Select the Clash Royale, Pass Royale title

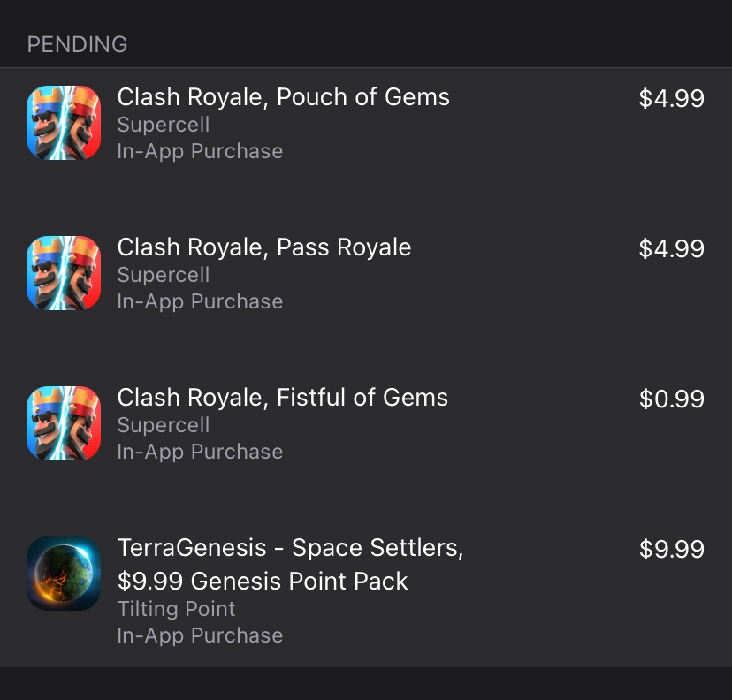coord(264,247)
